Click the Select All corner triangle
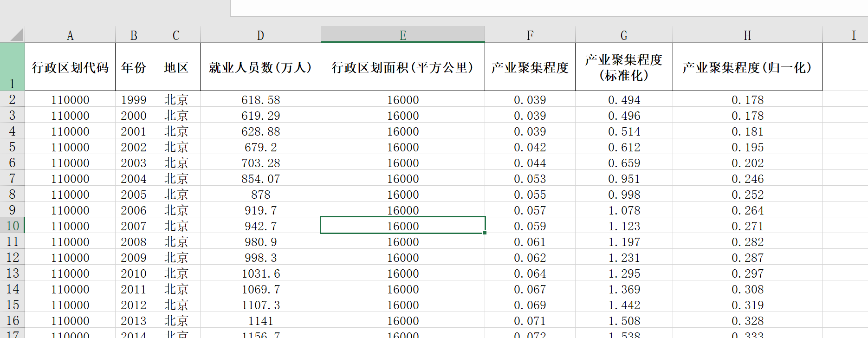This screenshot has height=338, width=868. point(17,35)
